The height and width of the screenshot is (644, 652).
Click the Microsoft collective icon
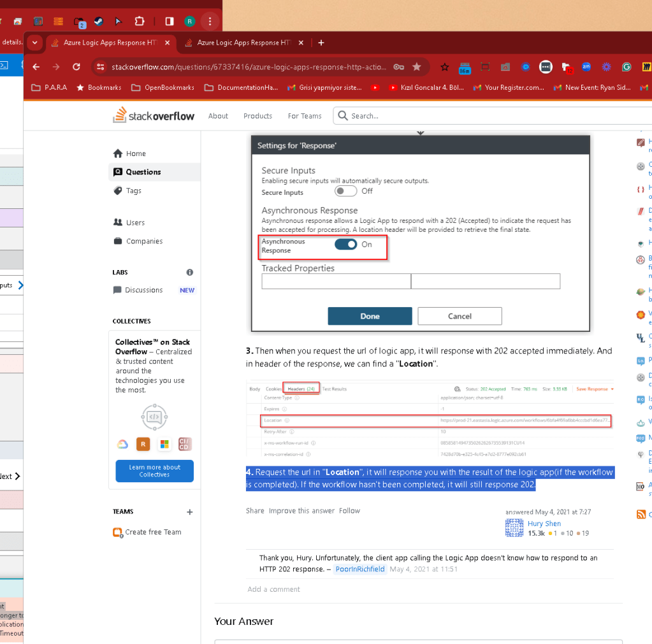(164, 444)
